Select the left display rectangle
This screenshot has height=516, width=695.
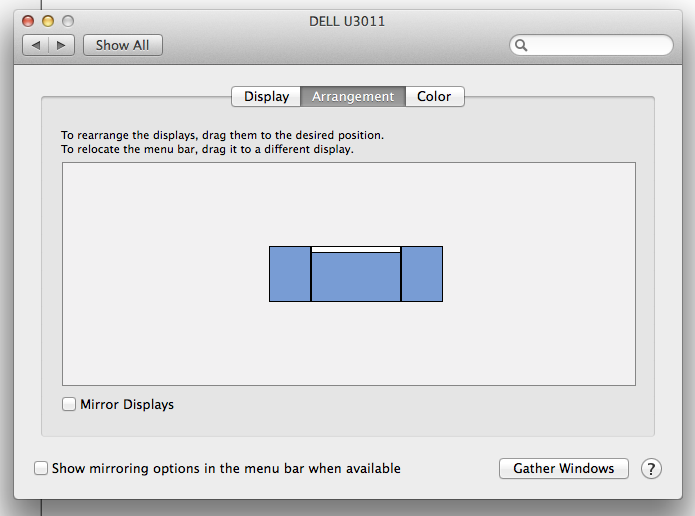click(x=290, y=274)
